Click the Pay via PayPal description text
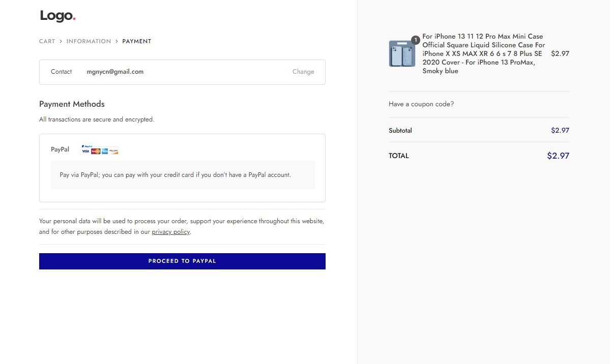Viewport: 610px width, 364px height. 175,175
